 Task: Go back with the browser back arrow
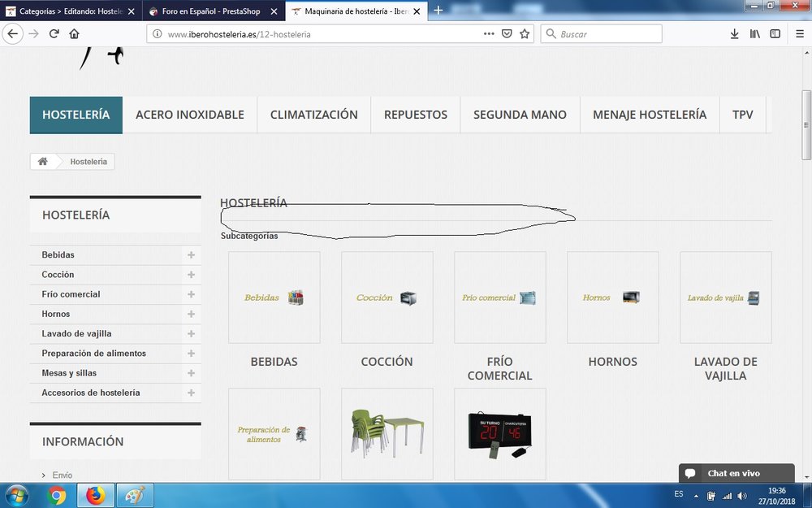pos(13,34)
